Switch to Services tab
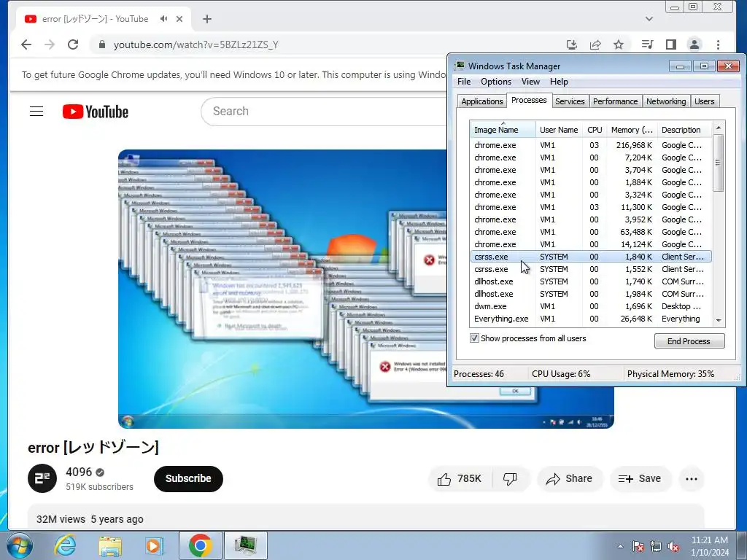Viewport: 747px width, 560px height. click(569, 101)
